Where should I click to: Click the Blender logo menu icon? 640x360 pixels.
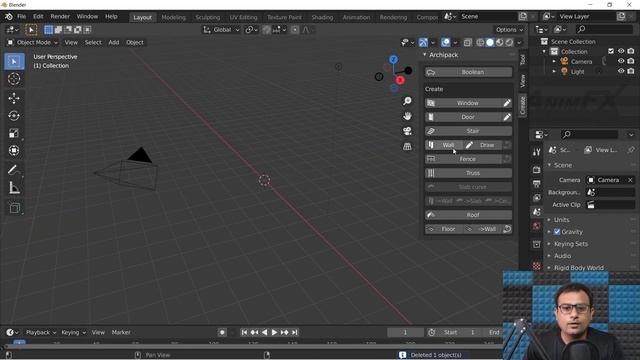(x=9, y=17)
